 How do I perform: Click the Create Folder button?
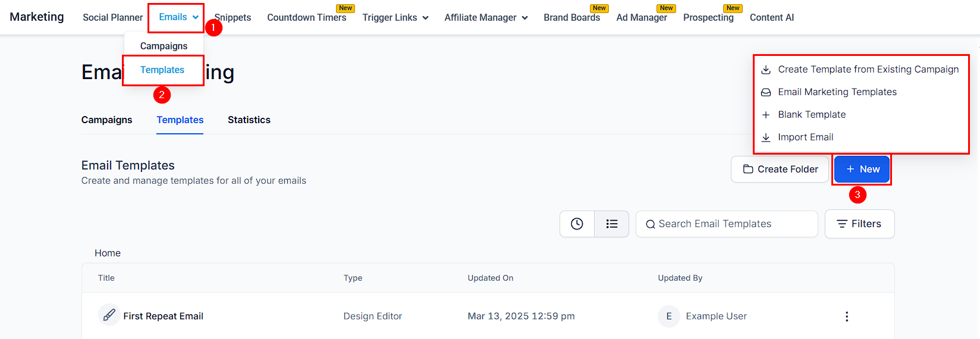click(780, 169)
